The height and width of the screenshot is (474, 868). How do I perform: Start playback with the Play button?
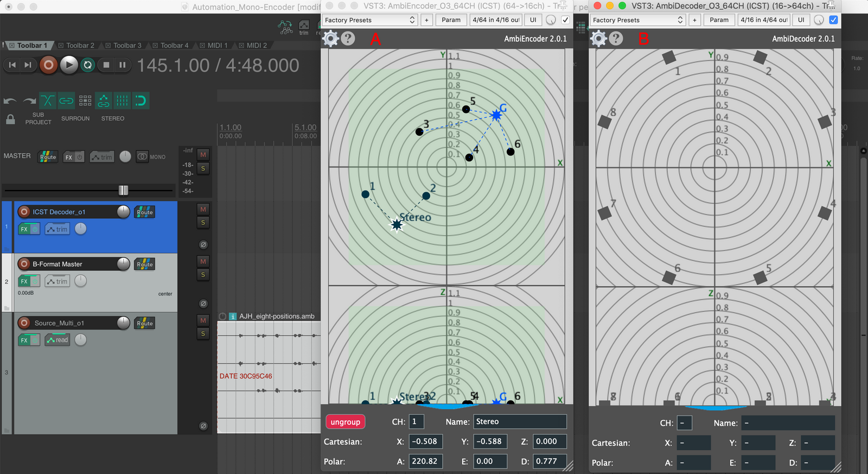coord(68,65)
